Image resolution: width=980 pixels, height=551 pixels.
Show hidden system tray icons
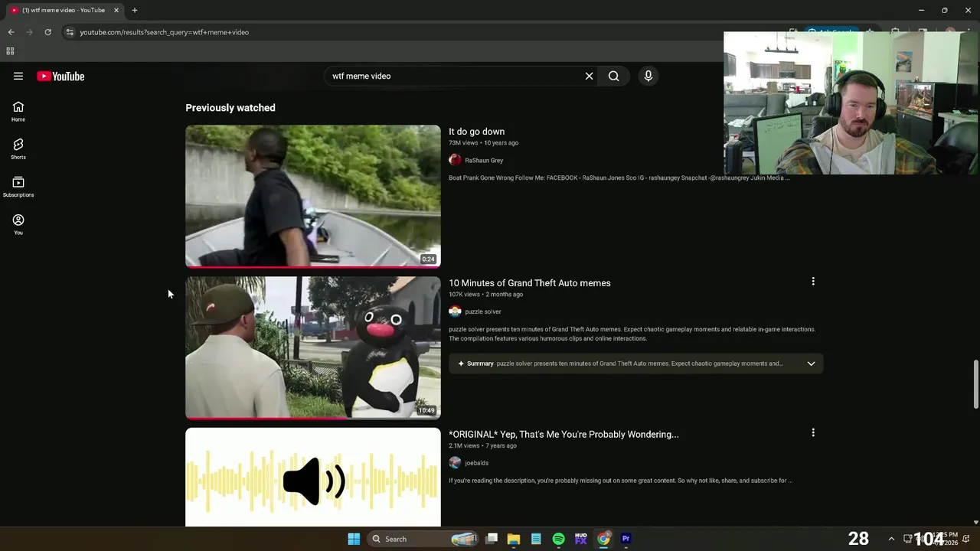click(891, 539)
